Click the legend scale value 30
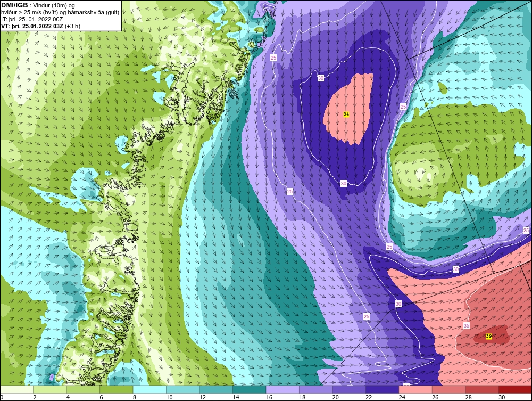This screenshot has height=401, width=532. pyautogui.click(x=502, y=397)
